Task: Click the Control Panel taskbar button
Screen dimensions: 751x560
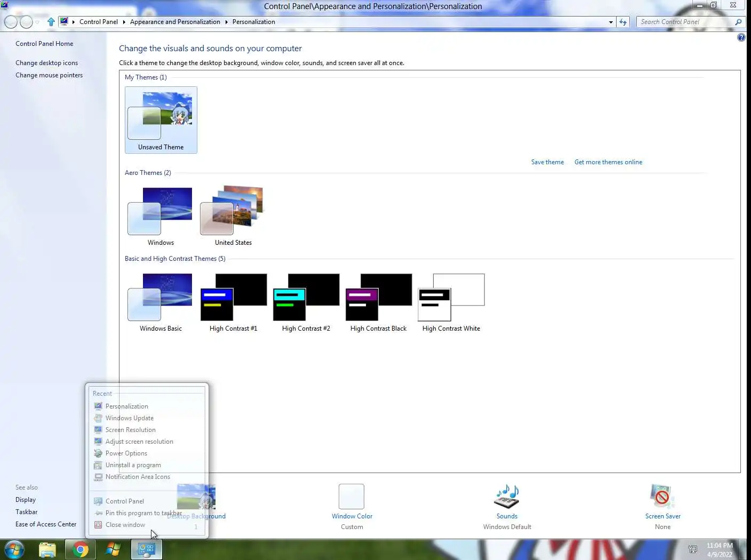Action: point(146,549)
